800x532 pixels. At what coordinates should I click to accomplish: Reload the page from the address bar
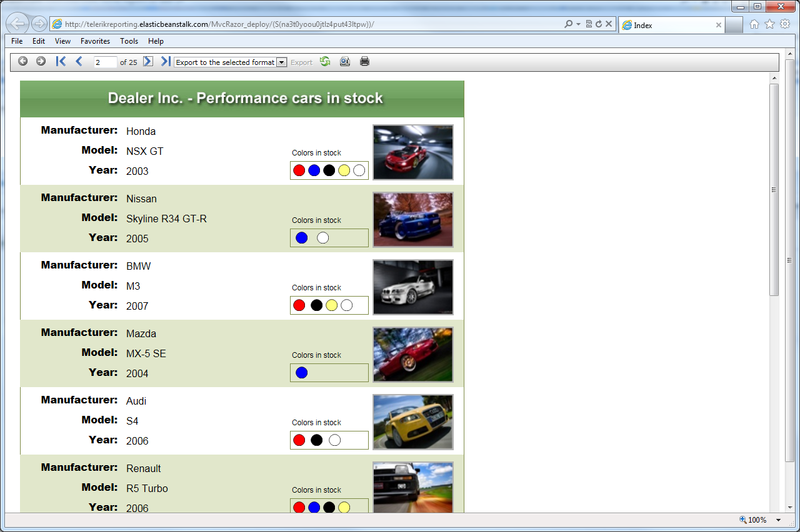[599, 24]
